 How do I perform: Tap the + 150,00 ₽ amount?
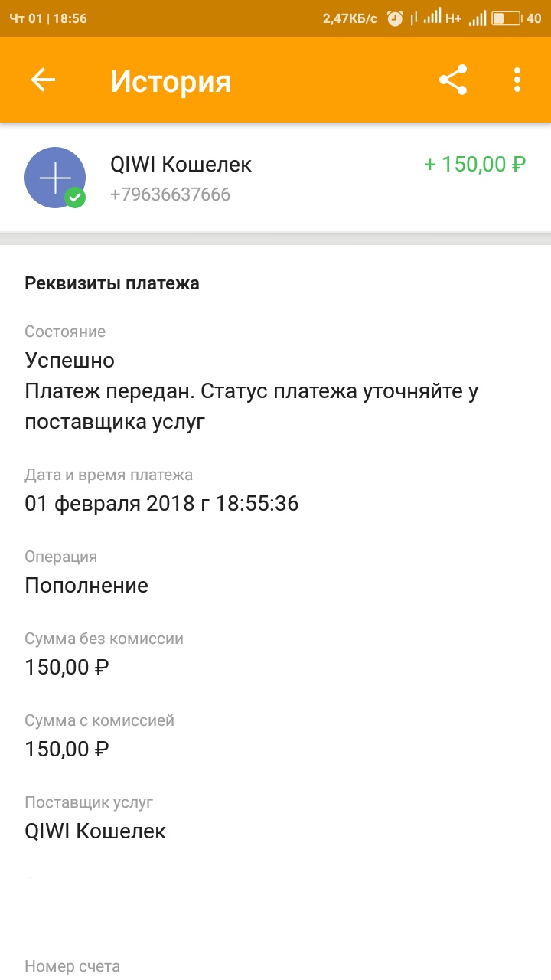(x=474, y=165)
